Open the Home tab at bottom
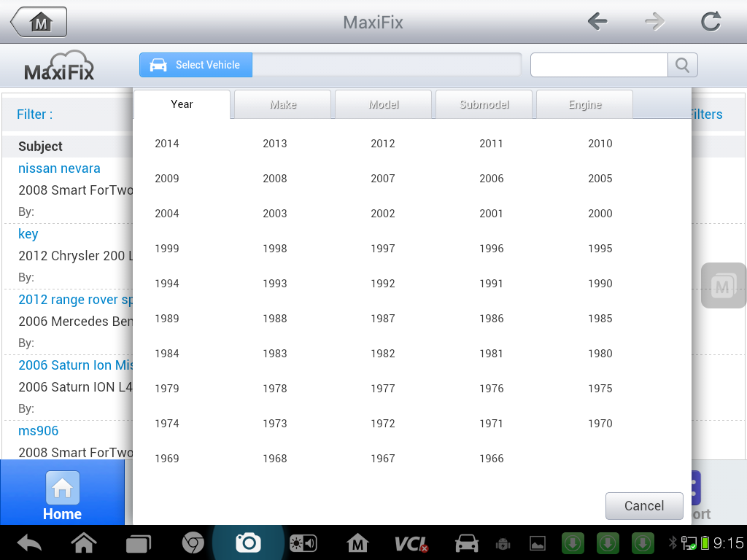 (62, 496)
